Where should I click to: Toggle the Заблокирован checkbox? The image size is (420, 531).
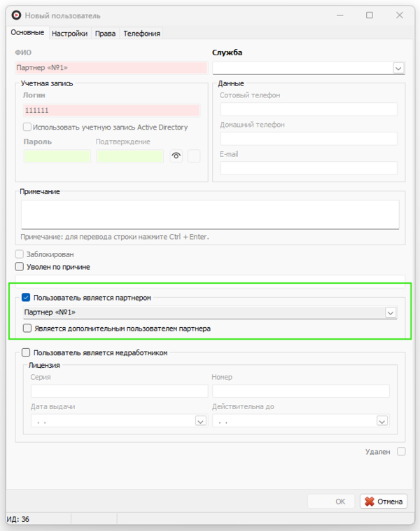20,254
